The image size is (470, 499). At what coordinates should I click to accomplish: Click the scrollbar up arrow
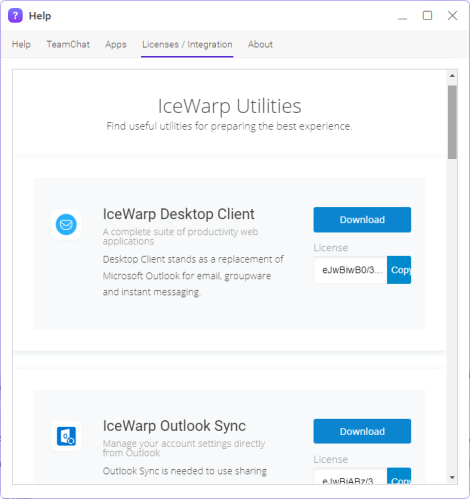(x=452, y=76)
